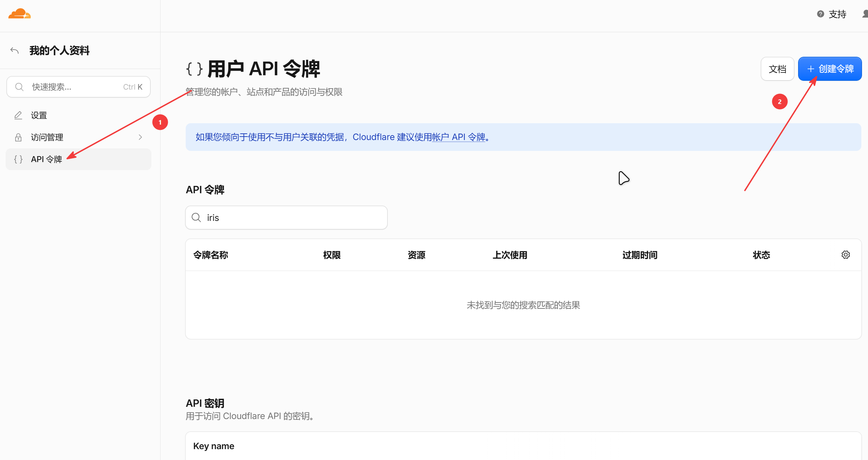Image resolution: width=868 pixels, height=460 pixels.
Task: Follow the 帐户 API 令牌 link
Action: [458, 137]
